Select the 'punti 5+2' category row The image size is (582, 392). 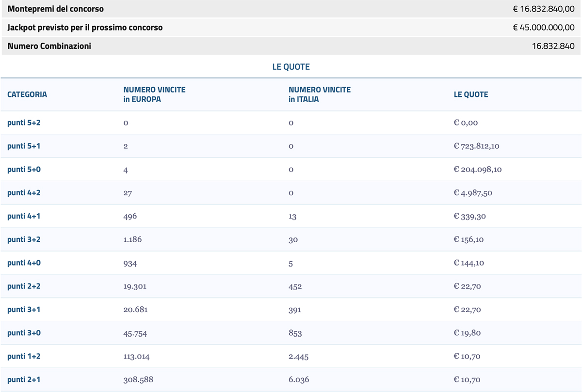coord(291,123)
